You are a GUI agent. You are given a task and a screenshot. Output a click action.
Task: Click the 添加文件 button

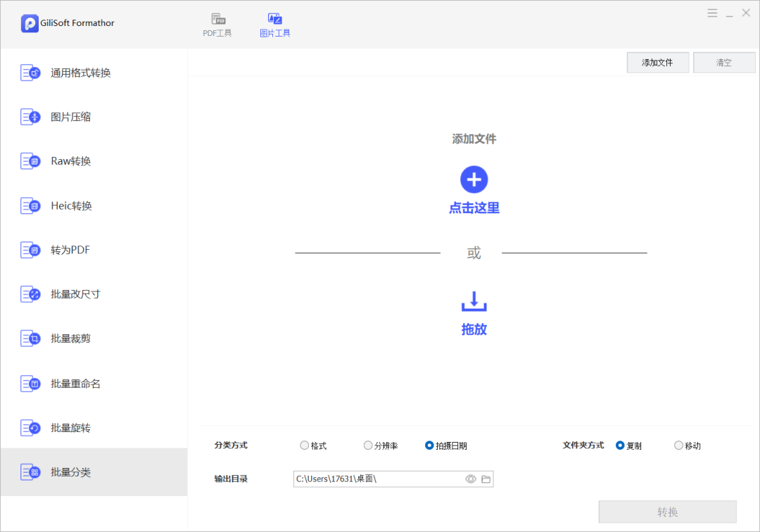pyautogui.click(x=657, y=63)
